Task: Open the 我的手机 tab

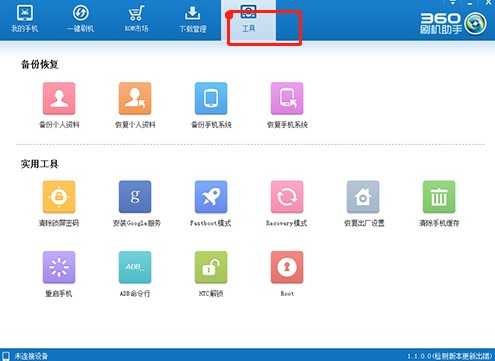Action: (25, 19)
